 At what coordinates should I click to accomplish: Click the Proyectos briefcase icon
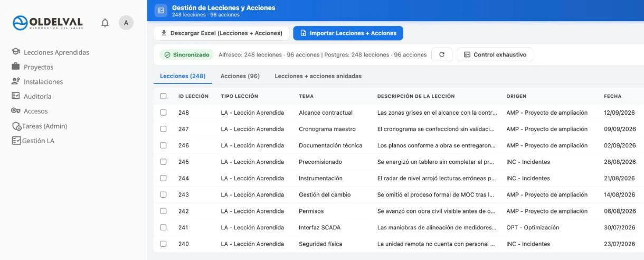pos(16,67)
